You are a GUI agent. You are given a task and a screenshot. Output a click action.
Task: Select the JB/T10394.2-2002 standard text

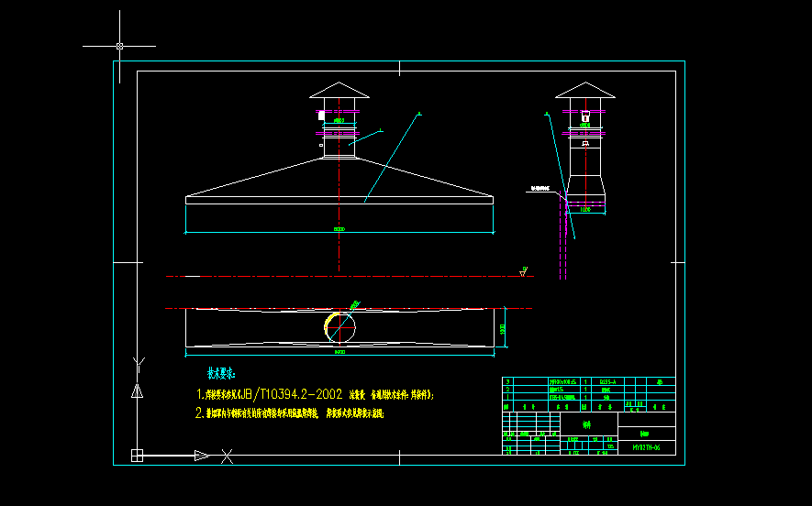[291, 394]
